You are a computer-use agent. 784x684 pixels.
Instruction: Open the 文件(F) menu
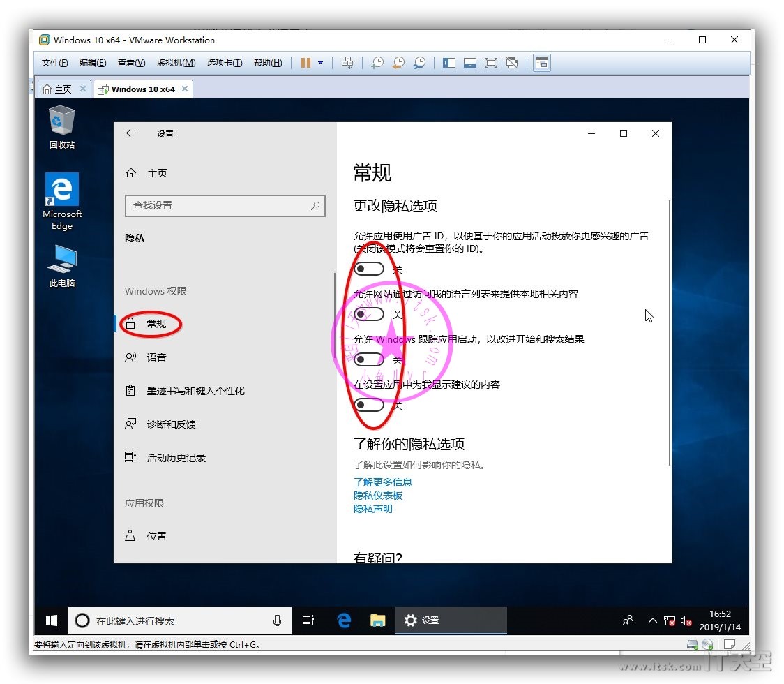tap(54, 63)
